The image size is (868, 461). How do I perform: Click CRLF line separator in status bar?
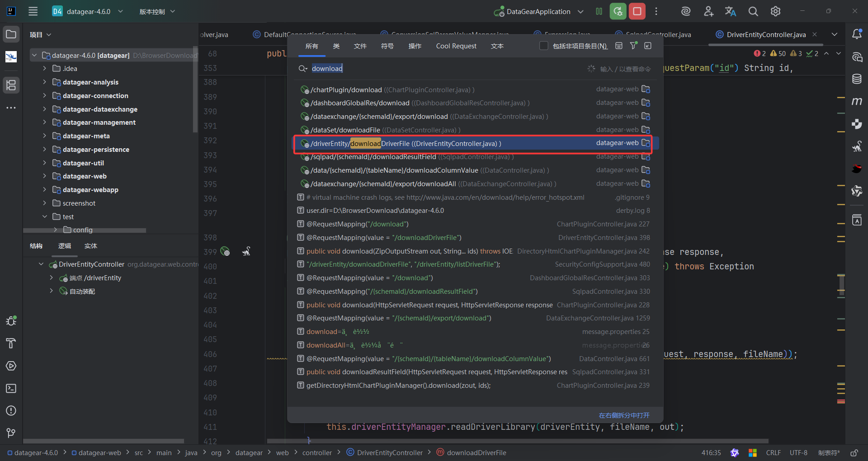click(x=774, y=453)
